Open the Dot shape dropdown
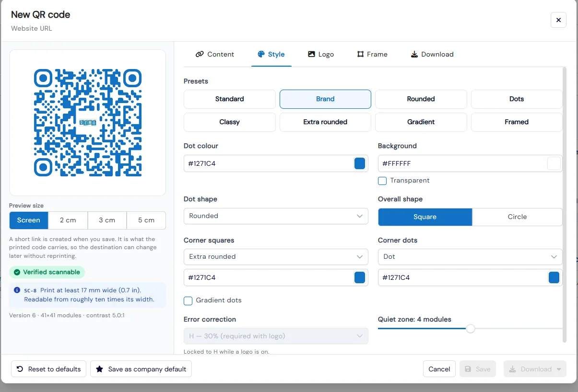578x392 pixels. pyautogui.click(x=276, y=216)
